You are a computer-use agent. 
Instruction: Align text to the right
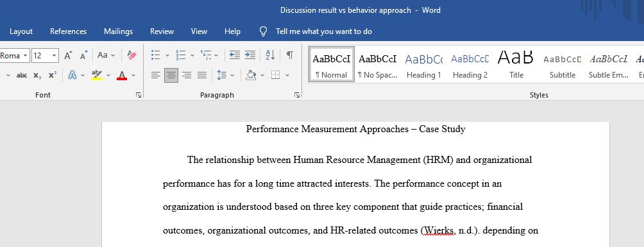coord(187,75)
